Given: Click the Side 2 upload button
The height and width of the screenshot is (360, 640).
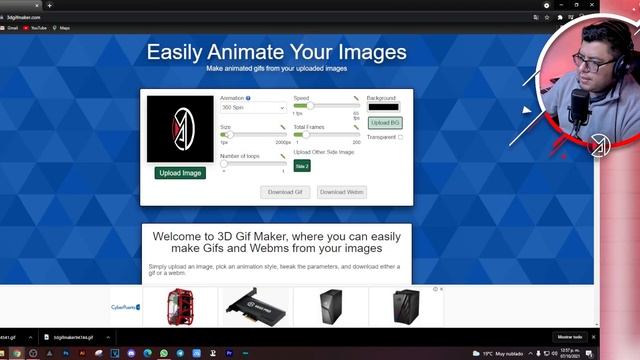Looking at the screenshot, I should point(302,166).
